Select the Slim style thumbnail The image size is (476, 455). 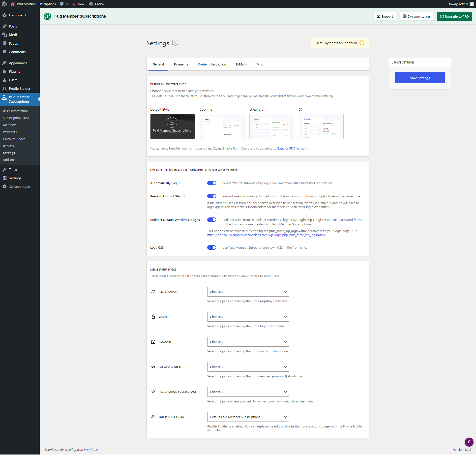pos(321,126)
